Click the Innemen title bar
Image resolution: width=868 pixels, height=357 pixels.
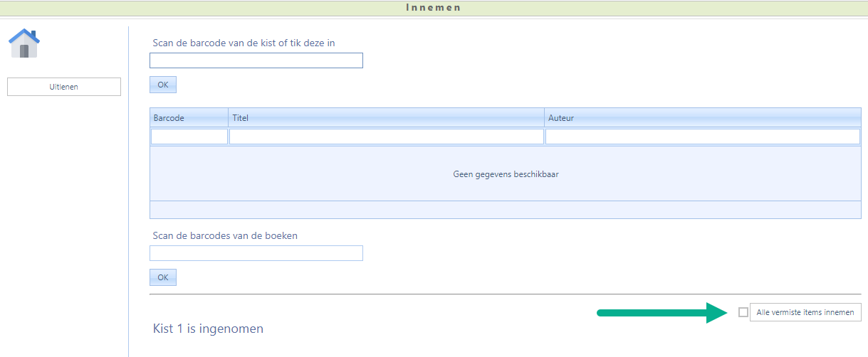coord(434,8)
